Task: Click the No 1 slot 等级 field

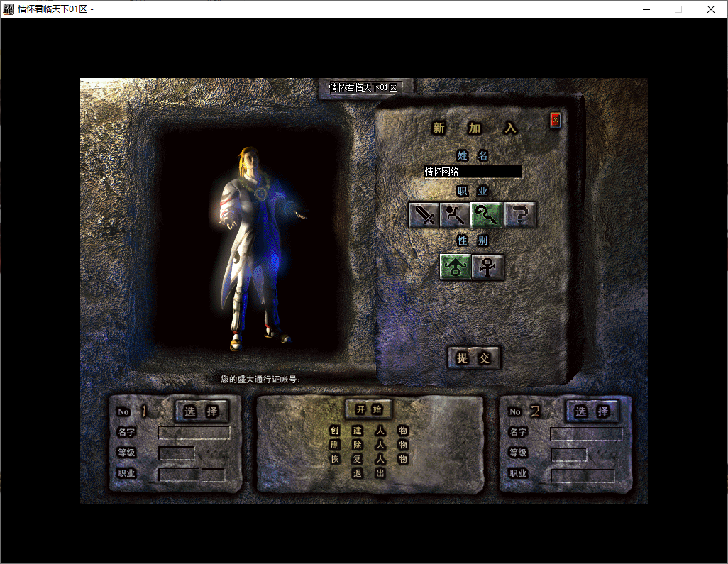Action: [177, 453]
